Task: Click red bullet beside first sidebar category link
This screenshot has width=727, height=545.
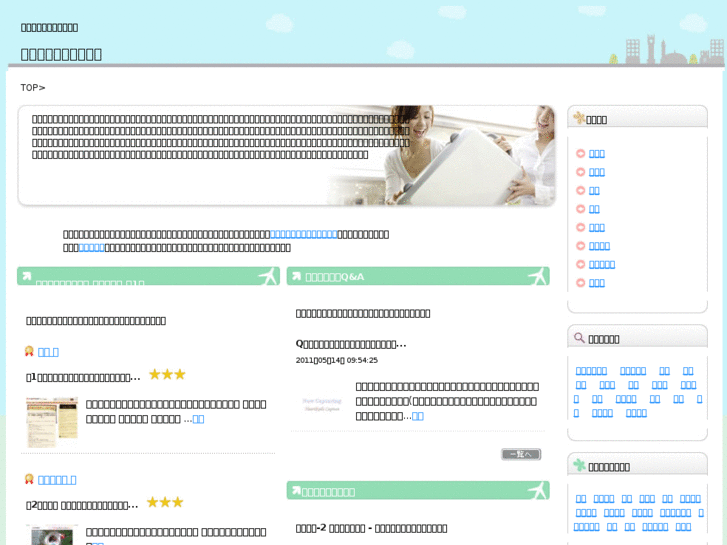Action: [x=580, y=154]
